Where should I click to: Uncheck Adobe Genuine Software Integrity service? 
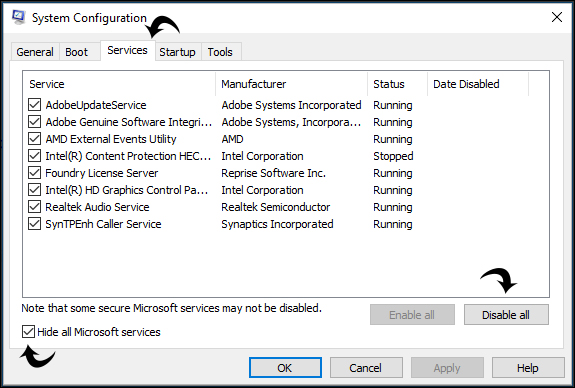tap(34, 122)
